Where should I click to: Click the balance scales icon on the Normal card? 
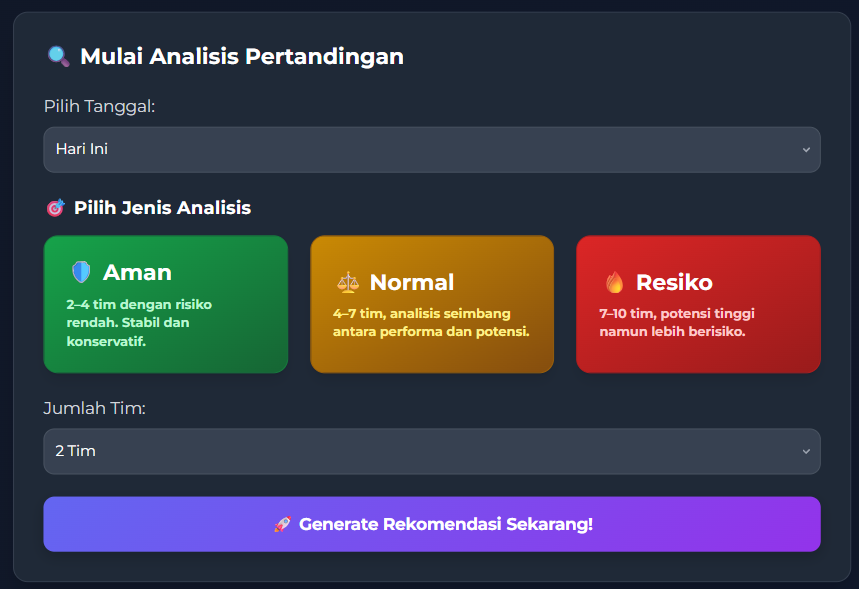tap(347, 281)
